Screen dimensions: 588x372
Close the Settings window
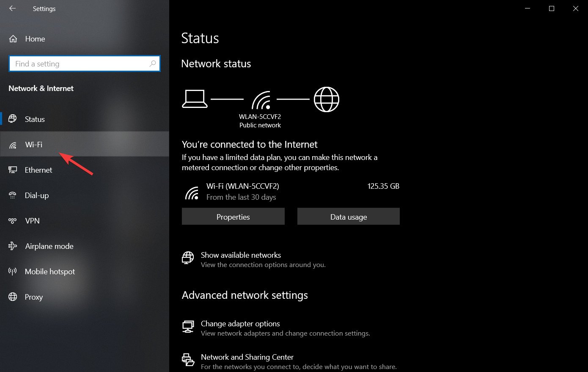point(576,8)
